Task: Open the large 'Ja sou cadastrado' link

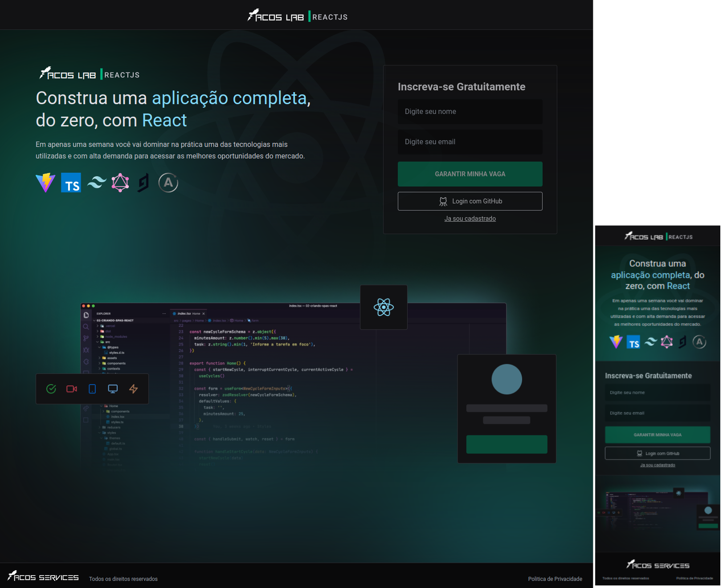Action: [470, 219]
